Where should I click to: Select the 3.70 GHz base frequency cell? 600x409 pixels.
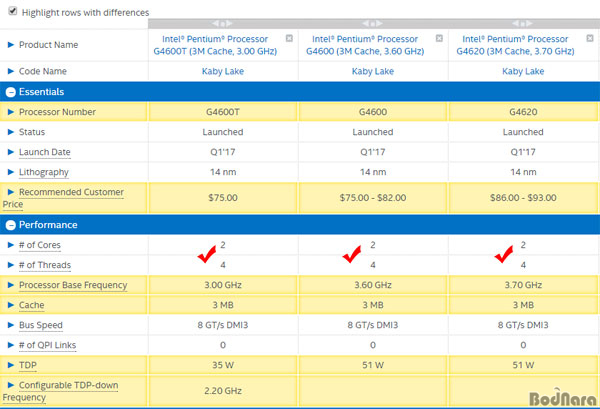(x=523, y=285)
